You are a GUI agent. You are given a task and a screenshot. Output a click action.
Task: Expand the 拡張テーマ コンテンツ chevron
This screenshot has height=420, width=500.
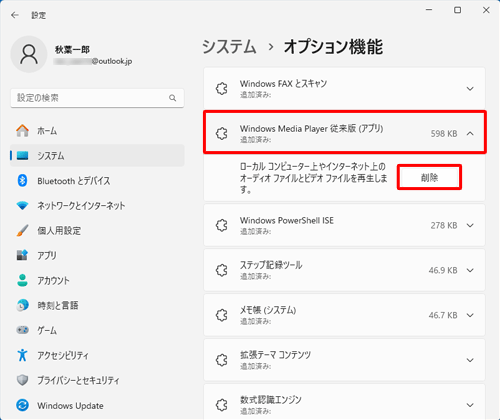pos(470,360)
